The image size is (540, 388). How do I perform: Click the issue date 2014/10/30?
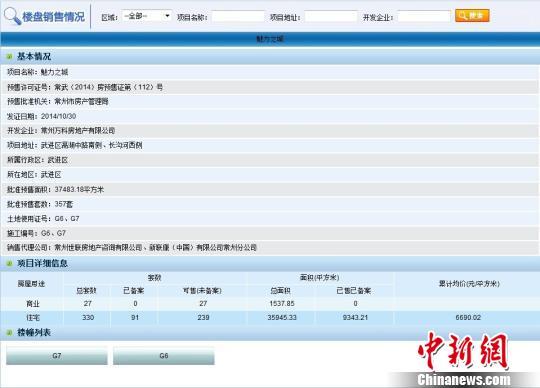coord(59,116)
